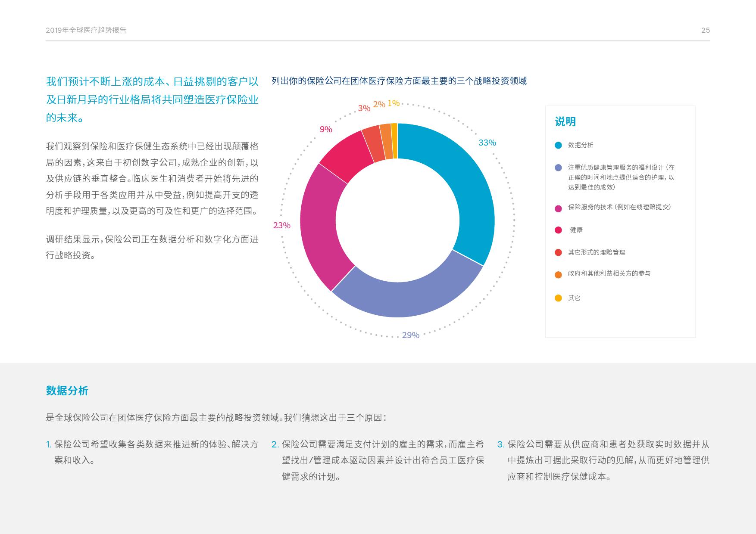Click the yellow 其它 legend dot
The image size is (756, 534).
(x=558, y=298)
